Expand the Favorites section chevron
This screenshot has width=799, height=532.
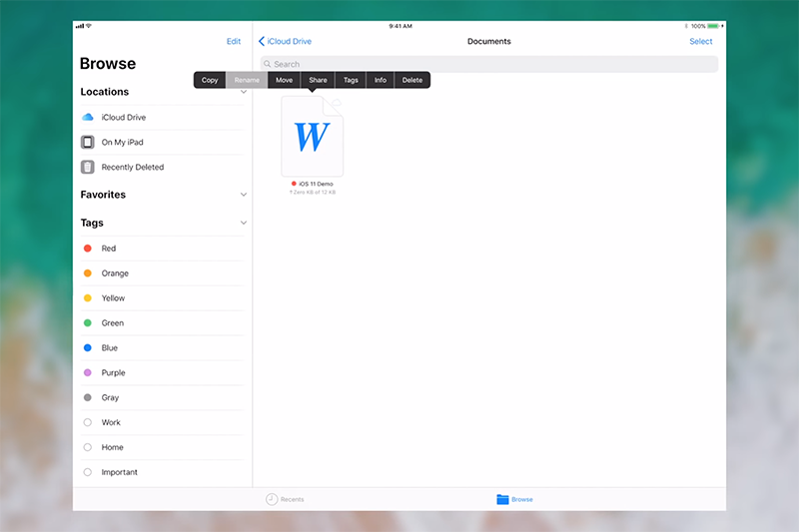tap(244, 195)
